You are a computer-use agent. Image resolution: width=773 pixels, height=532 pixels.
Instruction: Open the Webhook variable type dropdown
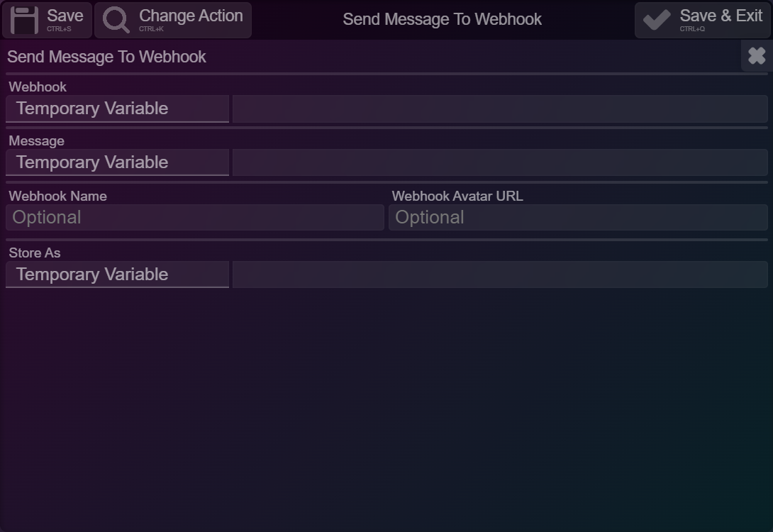point(117,109)
